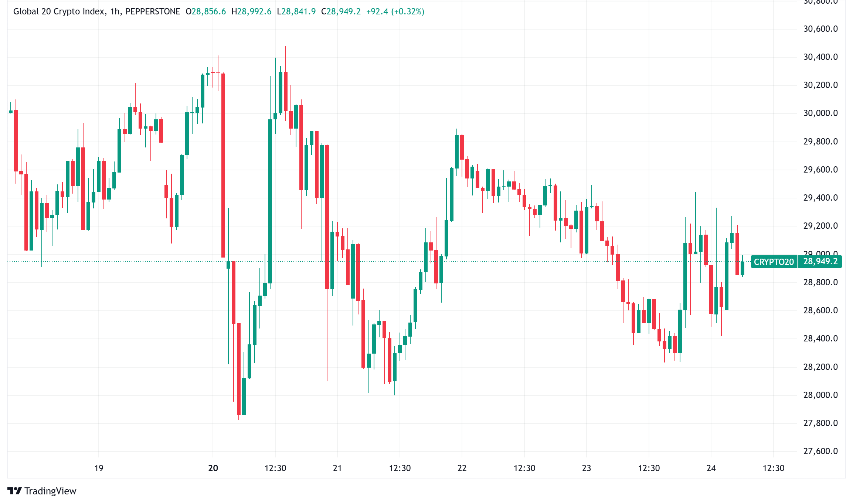Click the +92.4 (+0.32%) change text

click(x=395, y=11)
